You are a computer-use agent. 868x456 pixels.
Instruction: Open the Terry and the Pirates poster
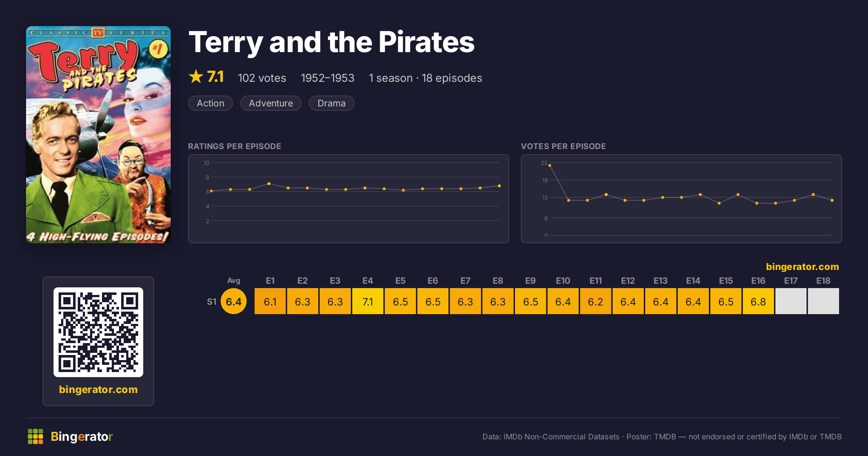[98, 135]
